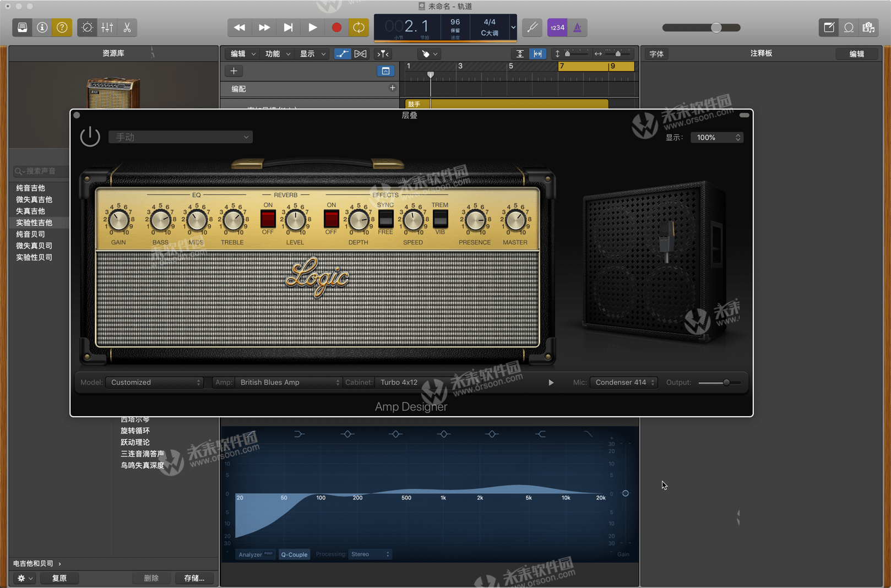Click the 编辑 button in notepad
The width and height of the screenshot is (891, 588).
pyautogui.click(x=856, y=54)
